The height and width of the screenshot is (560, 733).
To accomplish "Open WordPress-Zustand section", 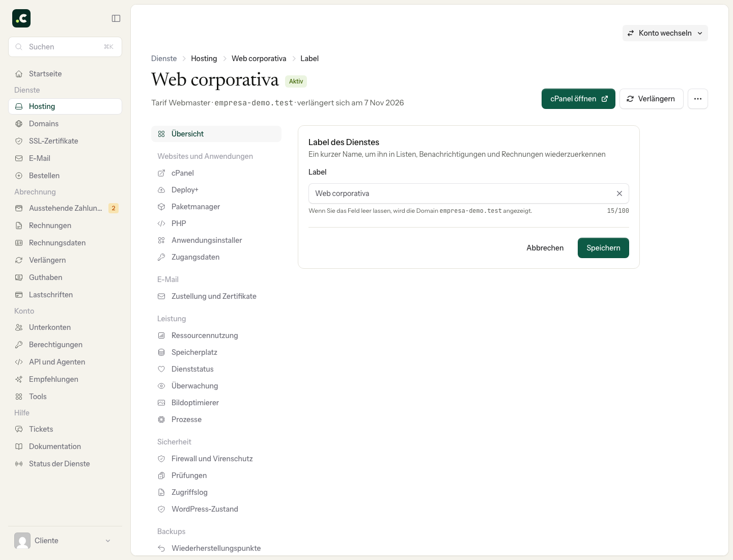I will pyautogui.click(x=216, y=509).
